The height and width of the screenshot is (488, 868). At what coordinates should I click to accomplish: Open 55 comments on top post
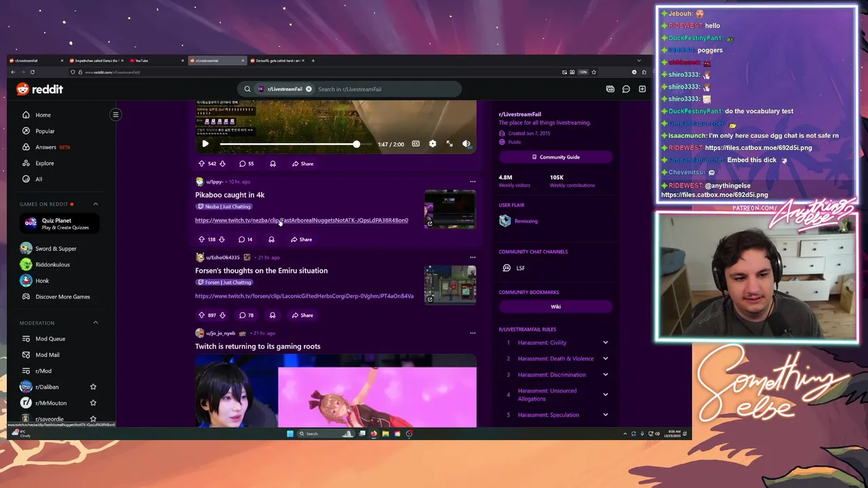point(246,163)
